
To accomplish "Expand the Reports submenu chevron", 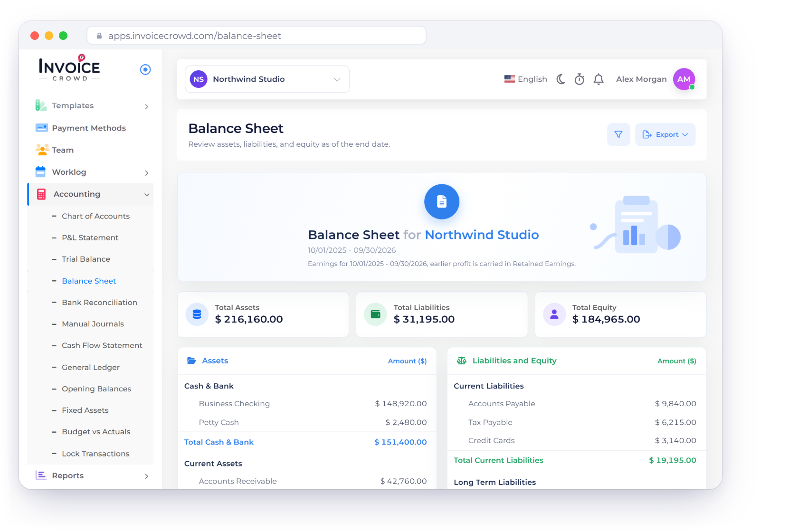I will tap(147, 476).
